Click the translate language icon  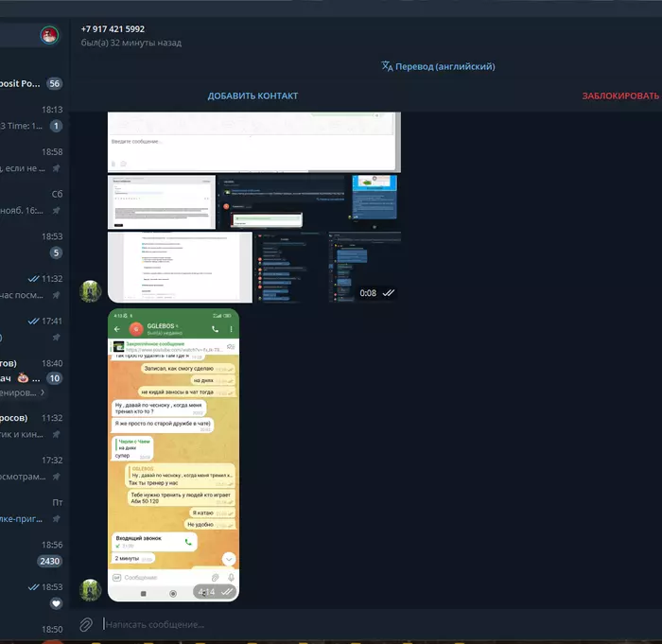click(387, 66)
